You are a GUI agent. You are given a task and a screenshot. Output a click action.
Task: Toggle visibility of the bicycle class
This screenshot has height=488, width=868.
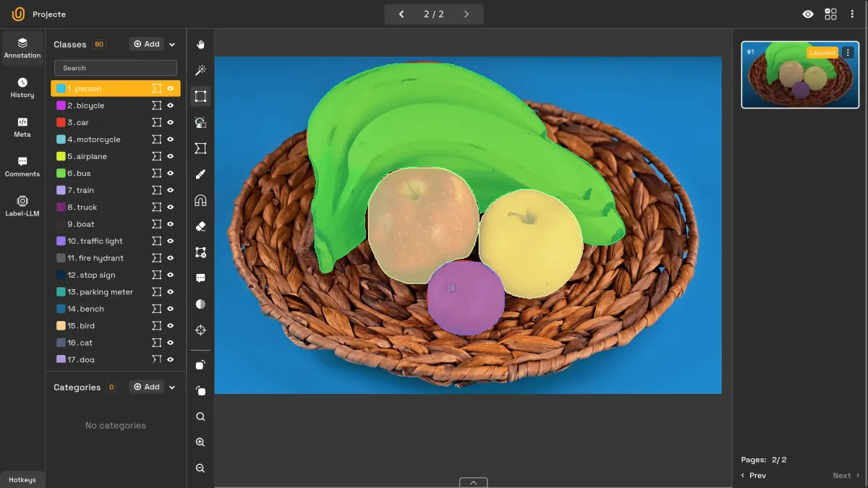pyautogui.click(x=169, y=105)
